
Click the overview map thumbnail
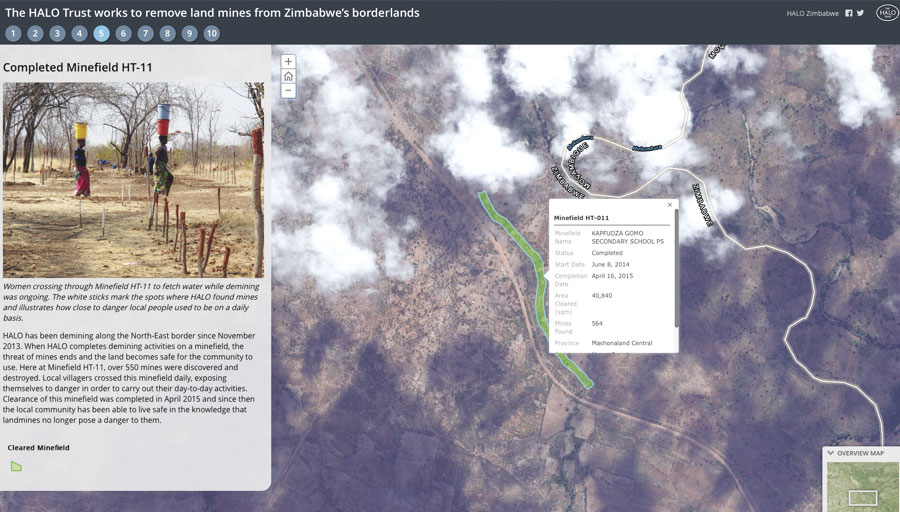[x=863, y=486]
